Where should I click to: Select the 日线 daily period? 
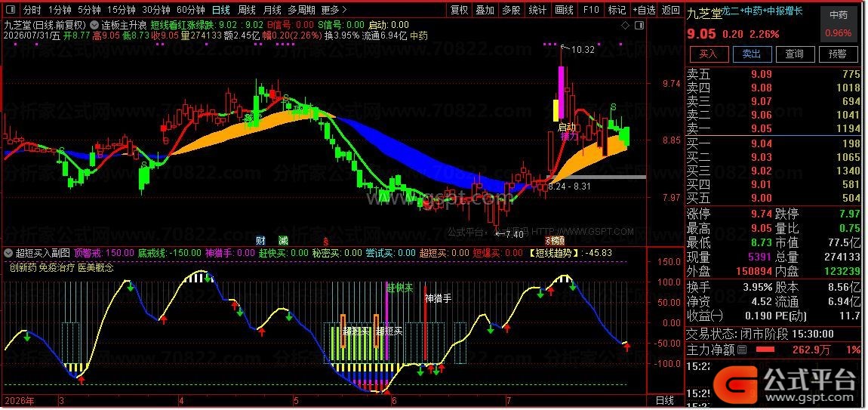point(221,10)
